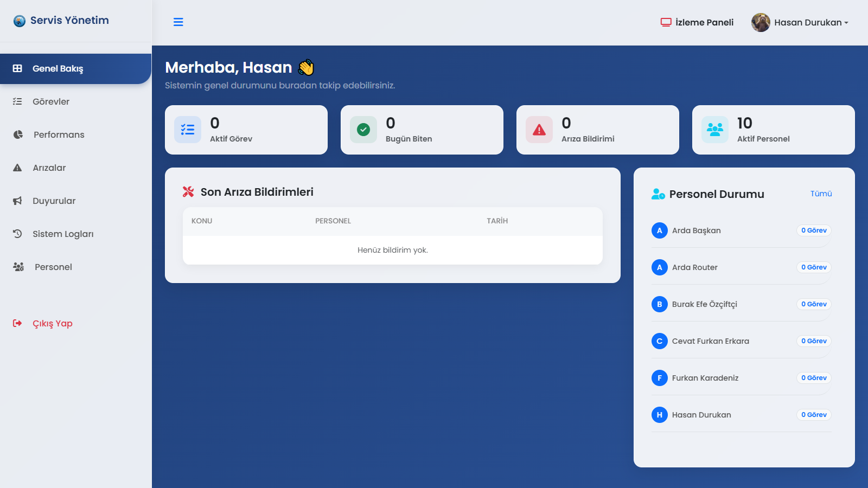This screenshot has width=868, height=488.
Task: Toggle the hamburger sidebar menu
Action: [178, 22]
